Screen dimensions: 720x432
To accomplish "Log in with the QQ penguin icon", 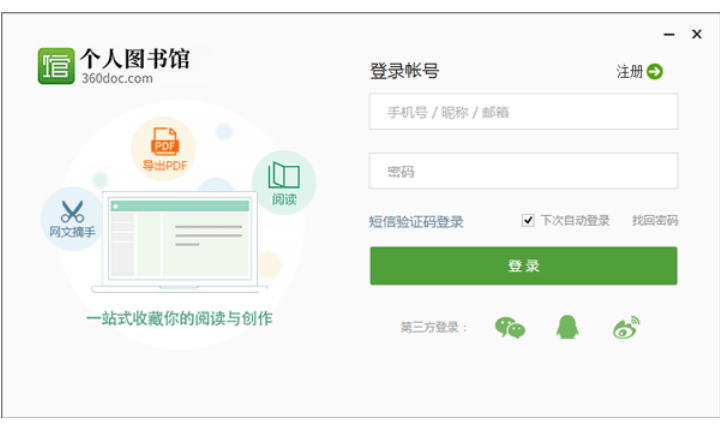I will [x=568, y=327].
